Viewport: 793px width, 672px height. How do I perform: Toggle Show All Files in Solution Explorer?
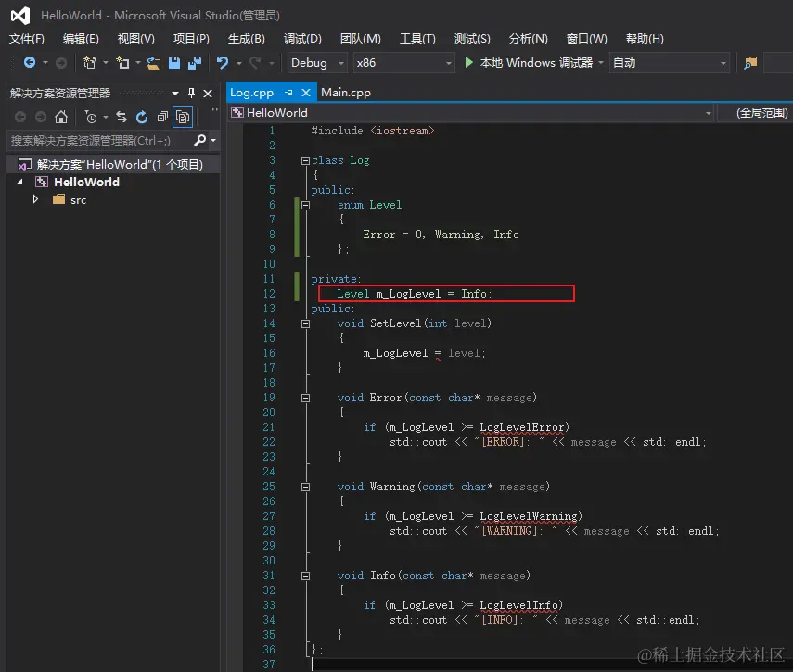tap(183, 117)
